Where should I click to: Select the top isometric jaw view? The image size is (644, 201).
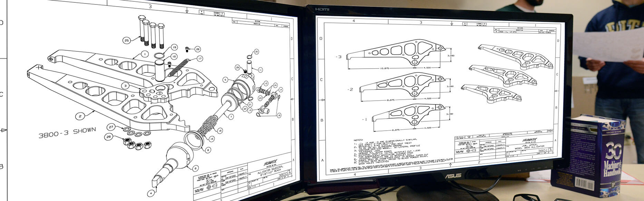[515, 55]
